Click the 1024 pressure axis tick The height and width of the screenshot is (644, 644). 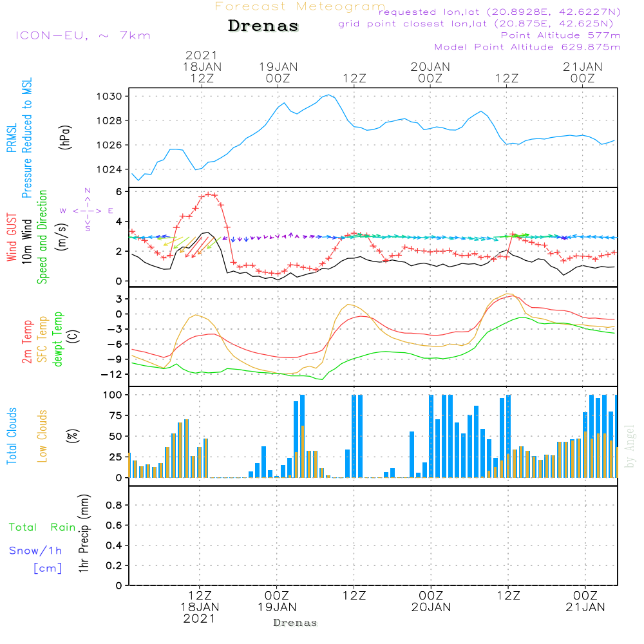[109, 169]
